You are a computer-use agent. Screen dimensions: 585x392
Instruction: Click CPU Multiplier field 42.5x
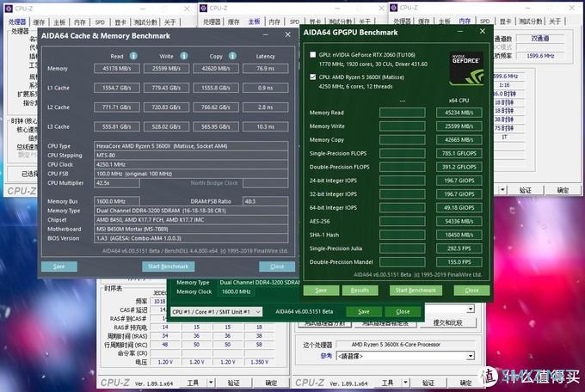(117, 183)
